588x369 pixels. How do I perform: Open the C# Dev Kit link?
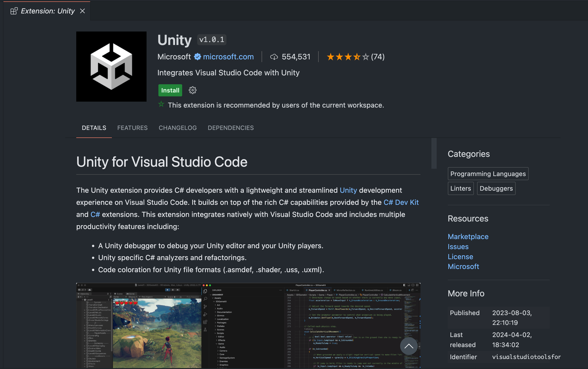click(401, 202)
